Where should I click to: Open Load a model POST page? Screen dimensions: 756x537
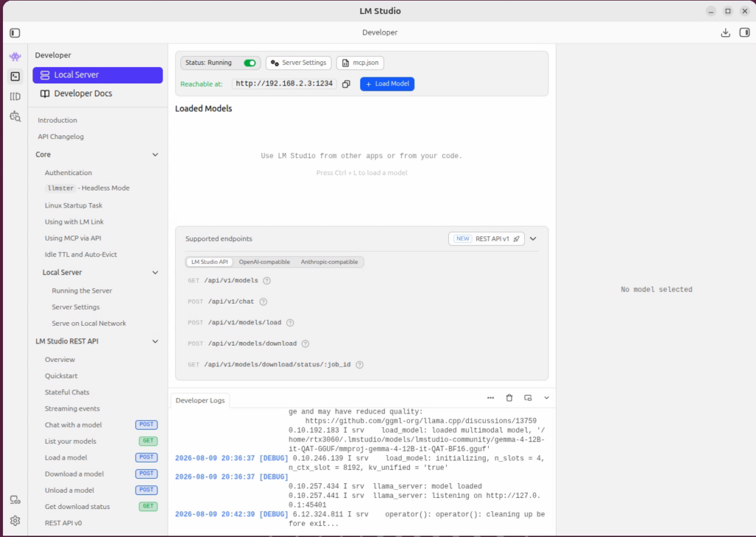click(100, 458)
